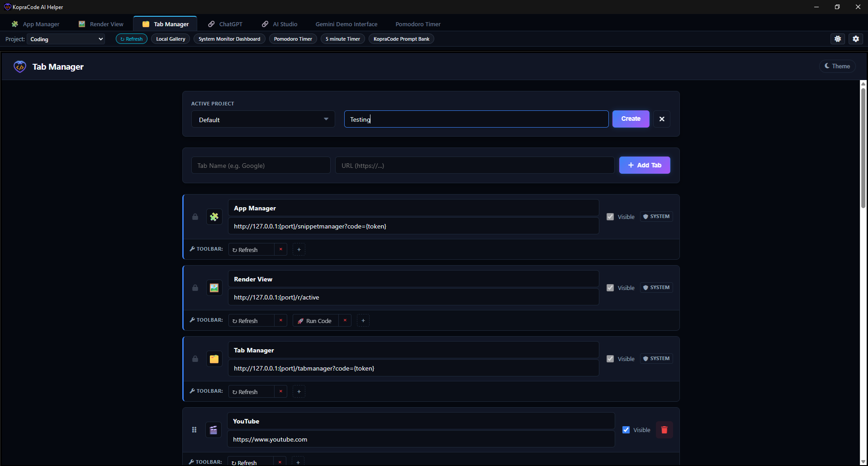Click the Render View picture icon
Viewport: 868px width, 466px height.
click(214, 288)
